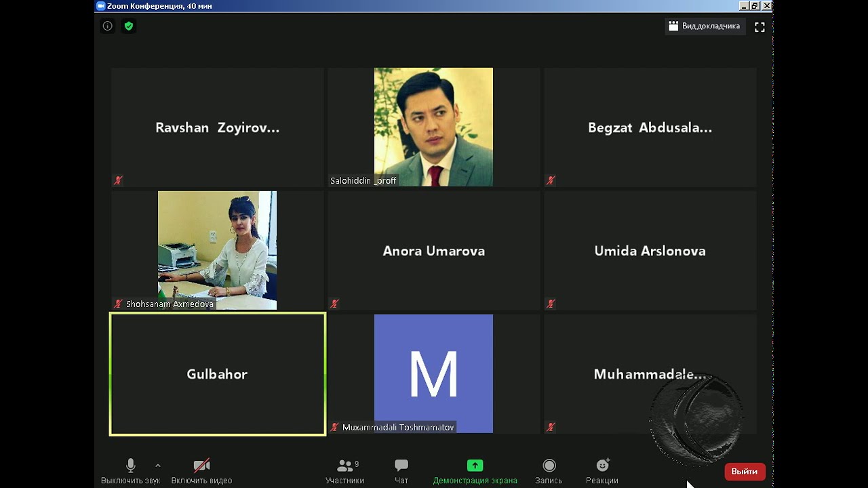The image size is (868, 488).
Task: Click Zoom icon in the title bar
Action: [101, 5]
